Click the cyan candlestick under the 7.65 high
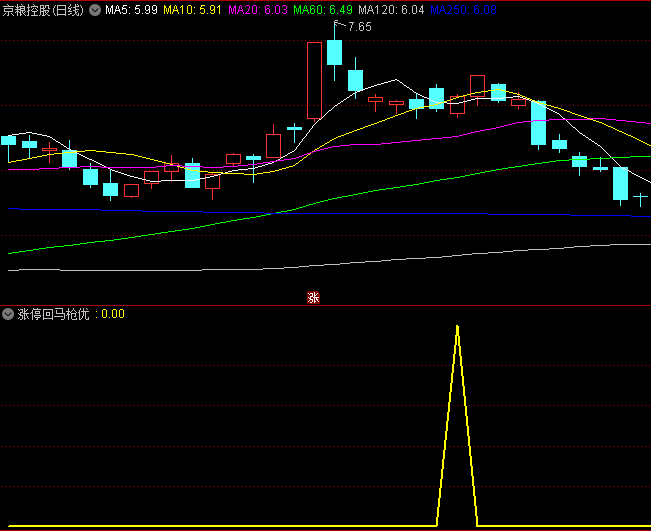The width and height of the screenshot is (651, 531). click(335, 52)
